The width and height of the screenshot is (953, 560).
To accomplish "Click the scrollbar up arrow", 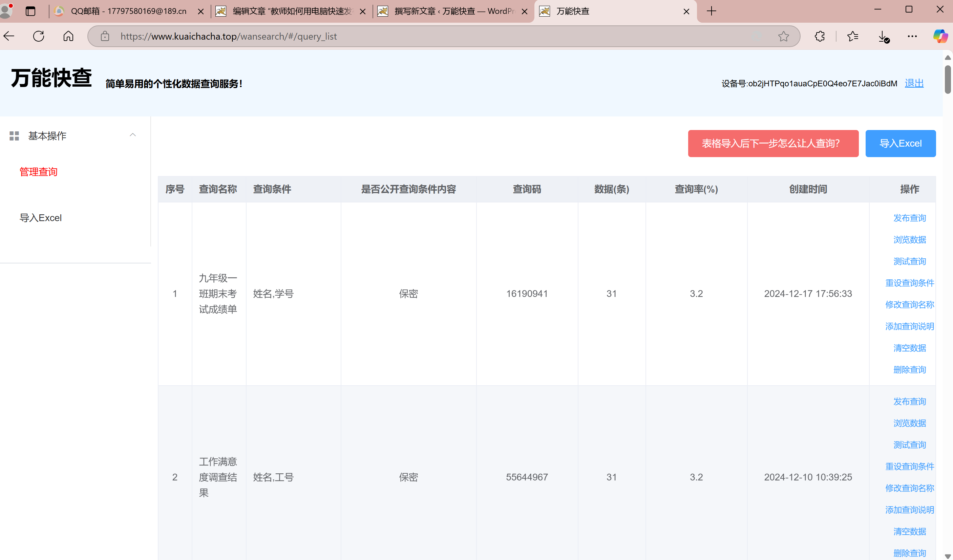I will [x=948, y=58].
